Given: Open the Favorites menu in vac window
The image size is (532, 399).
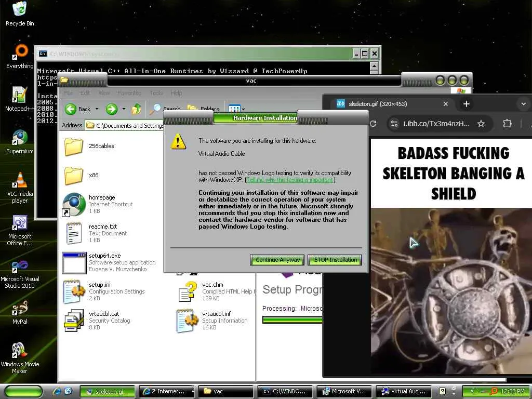Looking at the screenshot, I should pos(129,92).
